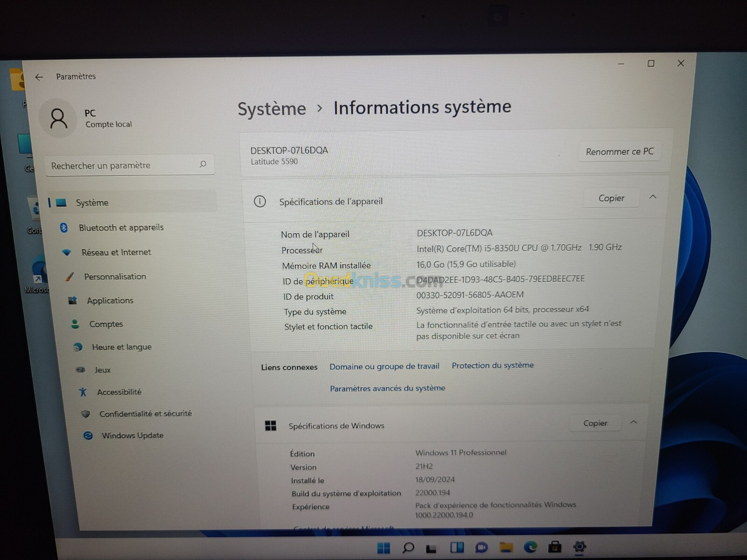Click the search magnifier in Rechercher un paramètre
Image resolution: width=747 pixels, height=560 pixels.
(203, 164)
